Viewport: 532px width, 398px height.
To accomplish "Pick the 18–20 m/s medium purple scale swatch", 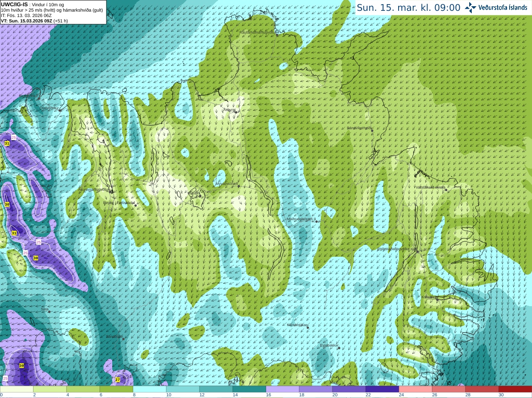I will 316,389.
